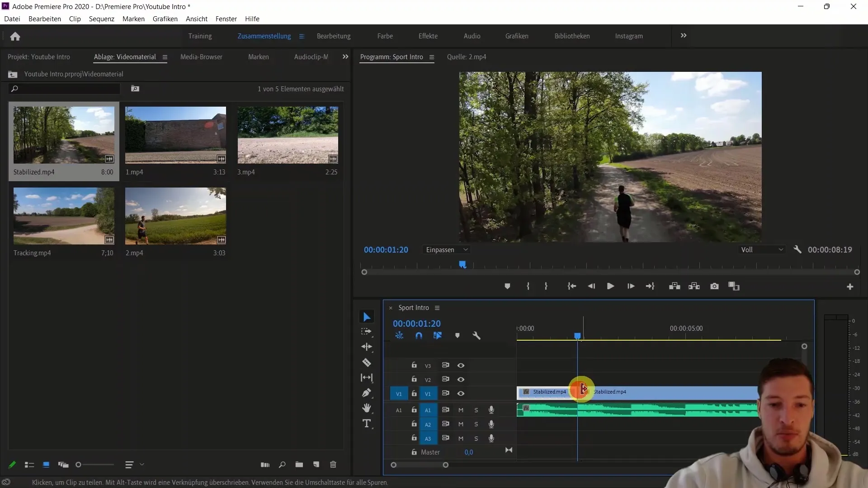Click the Home icon

pyautogui.click(x=15, y=36)
